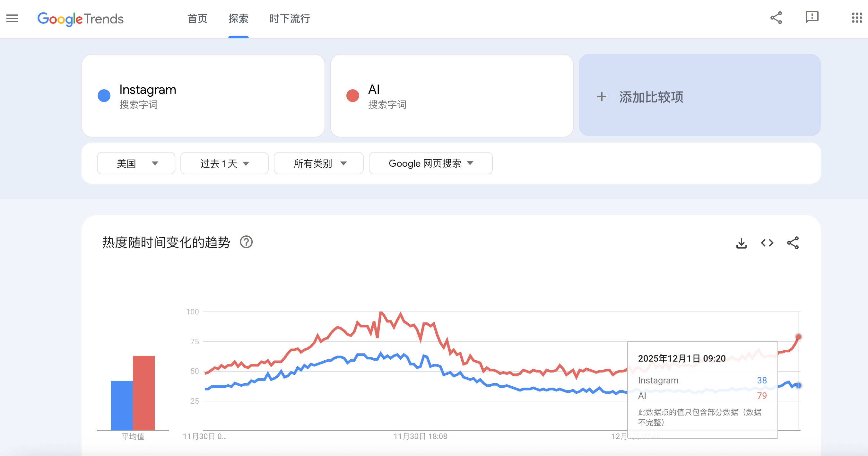Share this Trends page from header
The image size is (868, 456).
point(776,18)
